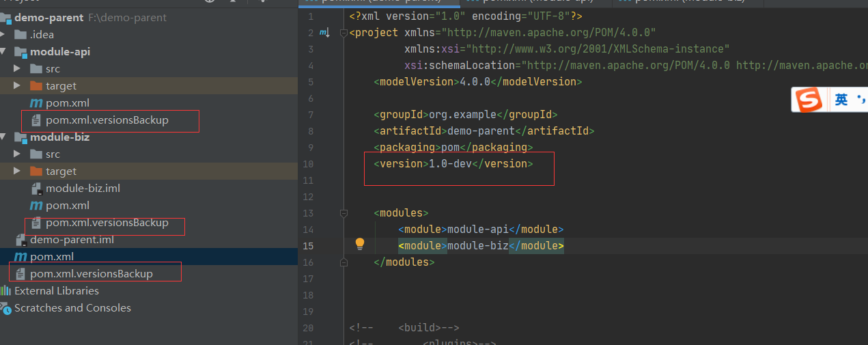Expand the src folder under module-api

(x=17, y=69)
